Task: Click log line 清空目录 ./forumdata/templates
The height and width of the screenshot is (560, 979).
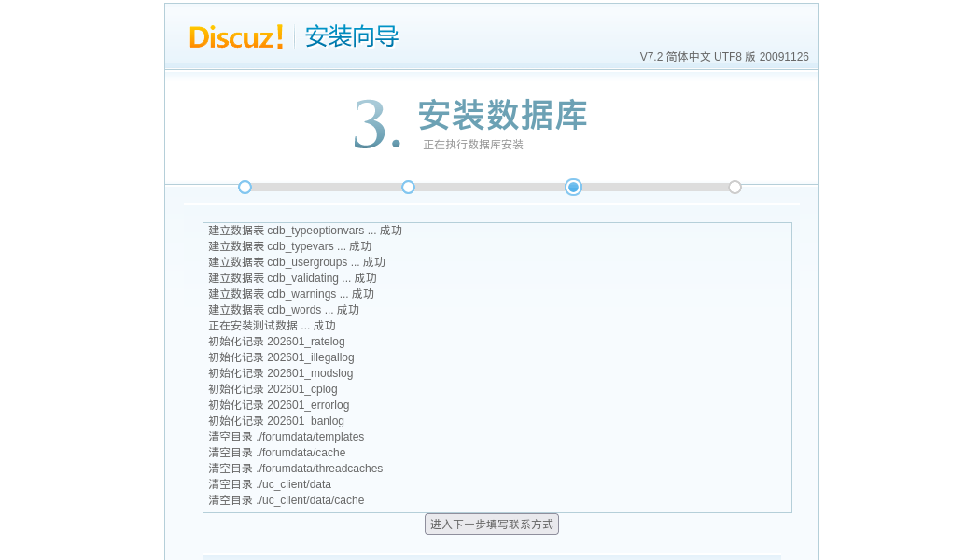Action: (x=286, y=437)
